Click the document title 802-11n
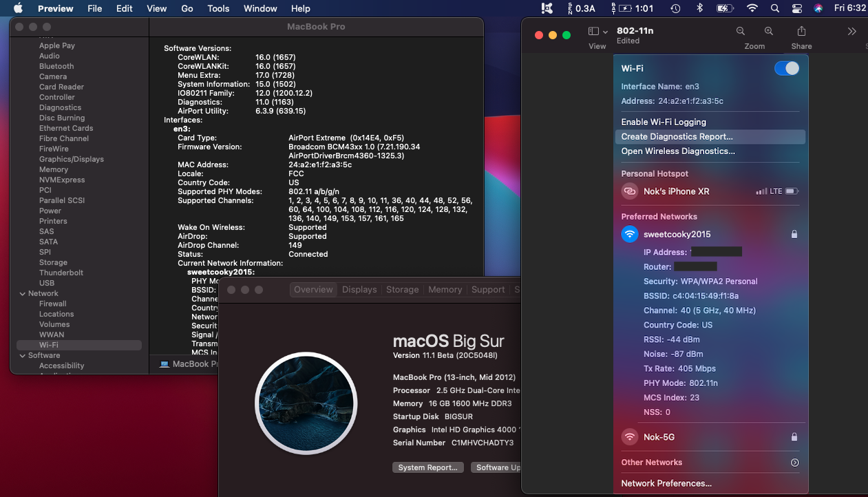868x497 pixels. (x=635, y=31)
